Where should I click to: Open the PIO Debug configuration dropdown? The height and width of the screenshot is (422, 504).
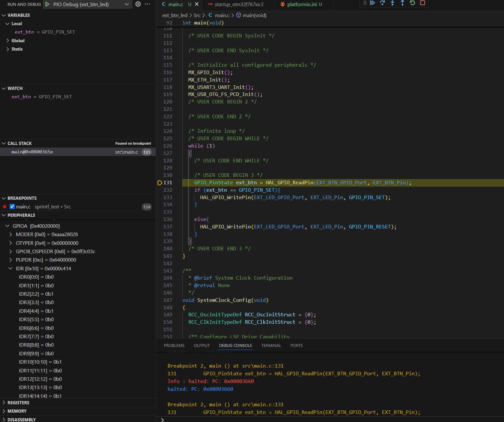pos(127,4)
